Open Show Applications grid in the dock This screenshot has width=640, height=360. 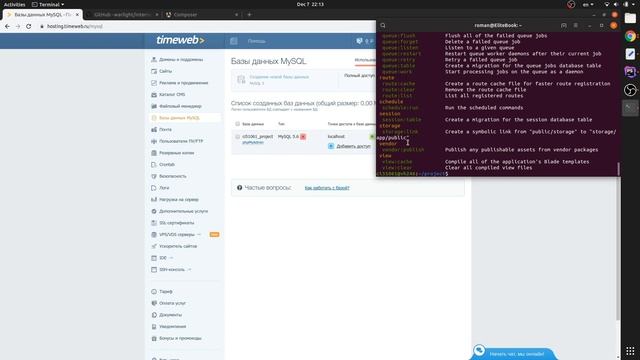click(630, 351)
